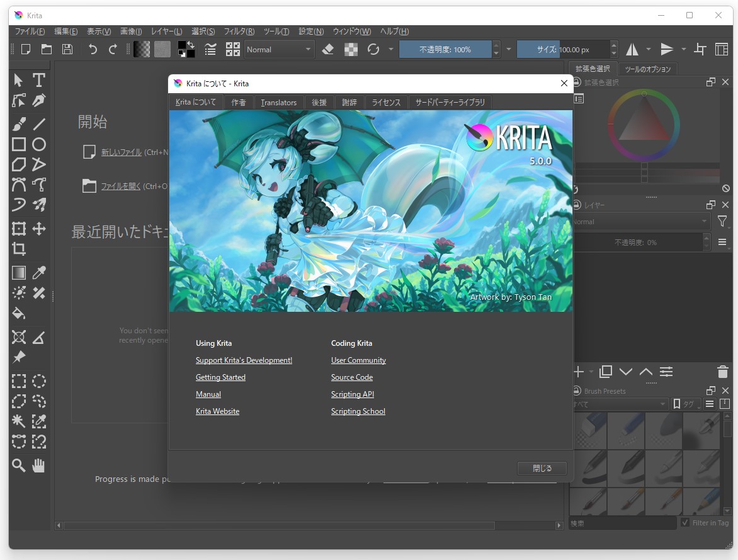Viewport: 738px width, 560px height.
Task: Open the フィルタ menu
Action: [238, 31]
